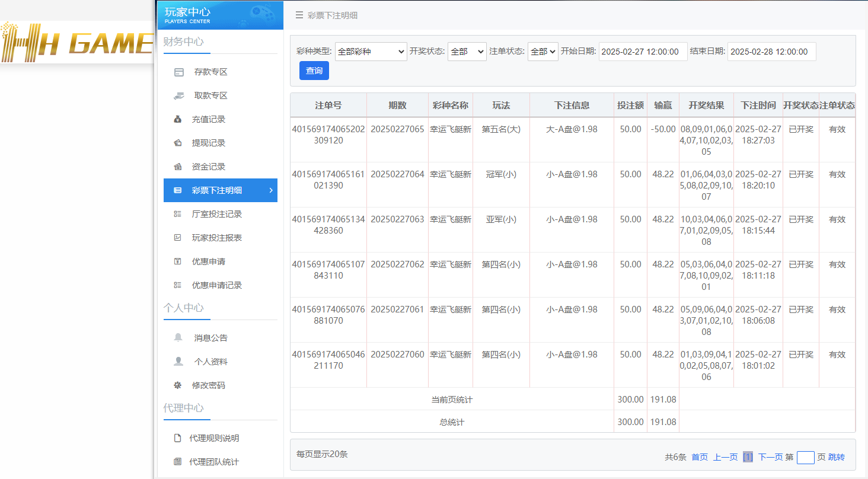This screenshot has width=868, height=479.
Task: Select the 厅室投注记录 menu item
Action: 220,214
